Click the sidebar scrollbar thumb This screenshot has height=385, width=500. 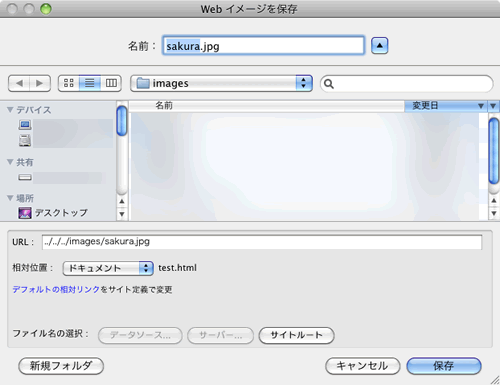point(122,120)
